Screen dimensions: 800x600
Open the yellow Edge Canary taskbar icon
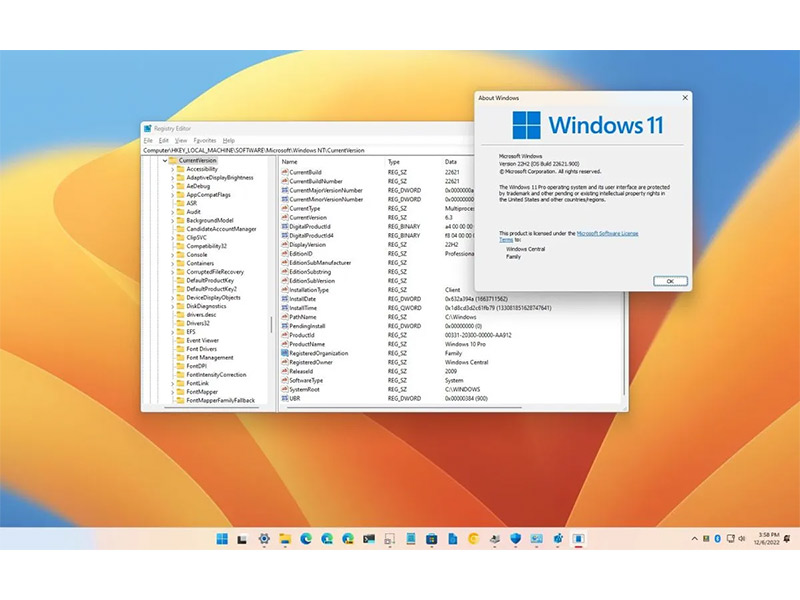(474, 539)
